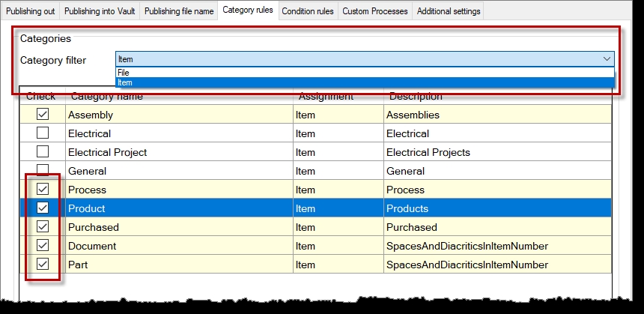Viewport: 644px width, 314px height.
Task: Click the Electrical Projects description cell
Action: (428, 152)
